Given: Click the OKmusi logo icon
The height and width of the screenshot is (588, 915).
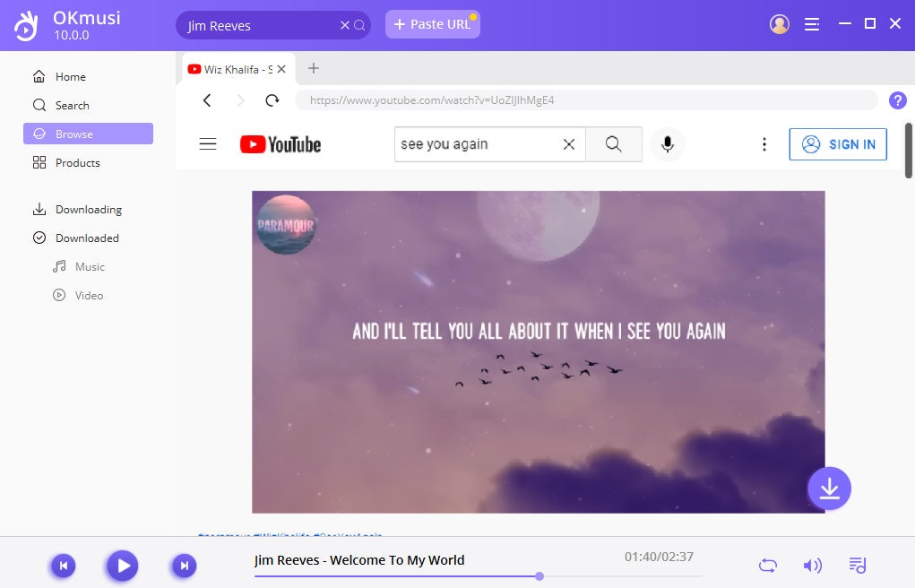Looking at the screenshot, I should point(26,26).
